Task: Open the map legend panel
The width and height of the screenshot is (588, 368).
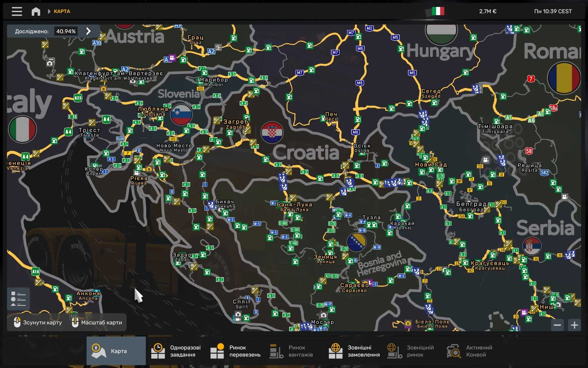Action: point(18,299)
